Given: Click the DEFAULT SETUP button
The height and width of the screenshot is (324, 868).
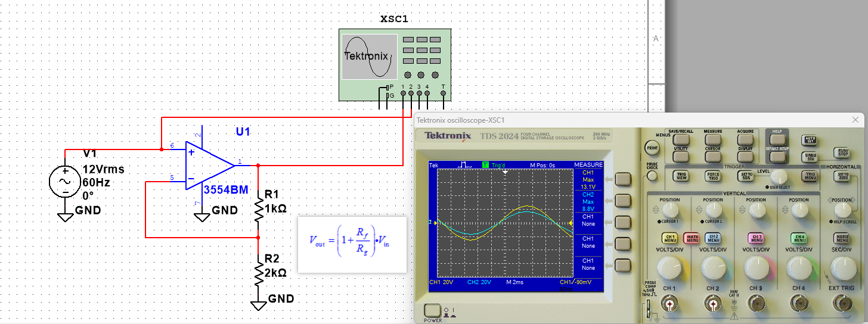Looking at the screenshot, I should [x=777, y=157].
